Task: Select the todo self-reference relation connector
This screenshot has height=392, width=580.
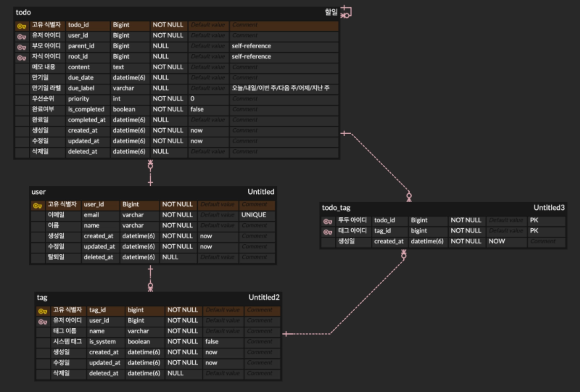Action: (x=346, y=12)
